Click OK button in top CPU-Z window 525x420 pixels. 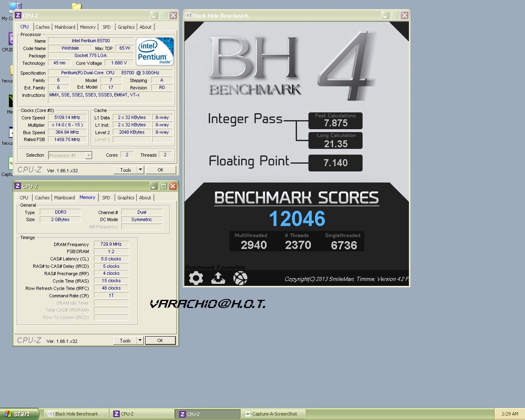click(160, 170)
